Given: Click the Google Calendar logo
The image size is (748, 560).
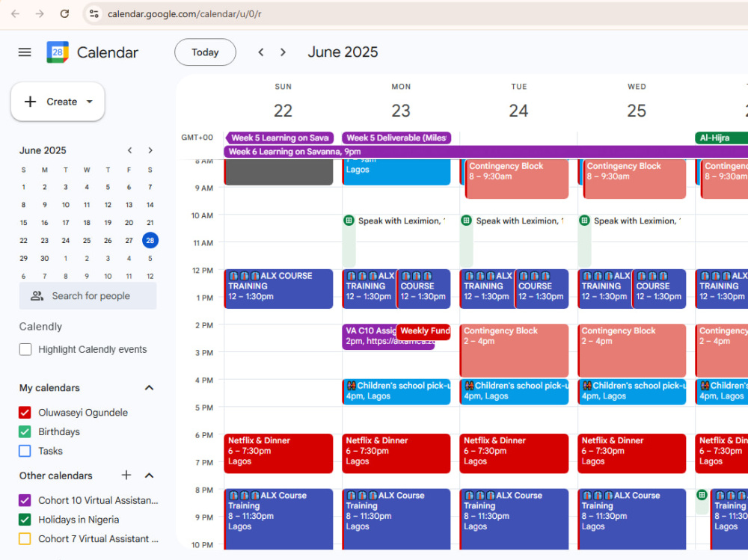Looking at the screenshot, I should [58, 52].
